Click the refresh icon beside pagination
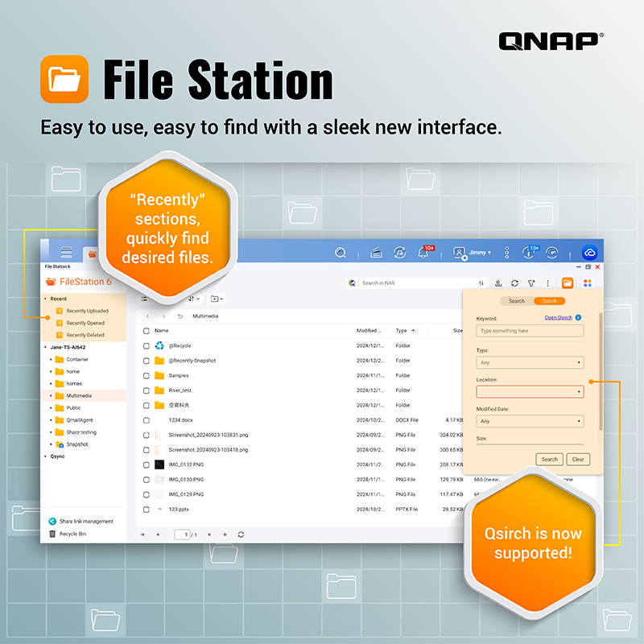The width and height of the screenshot is (644, 644). click(x=241, y=535)
